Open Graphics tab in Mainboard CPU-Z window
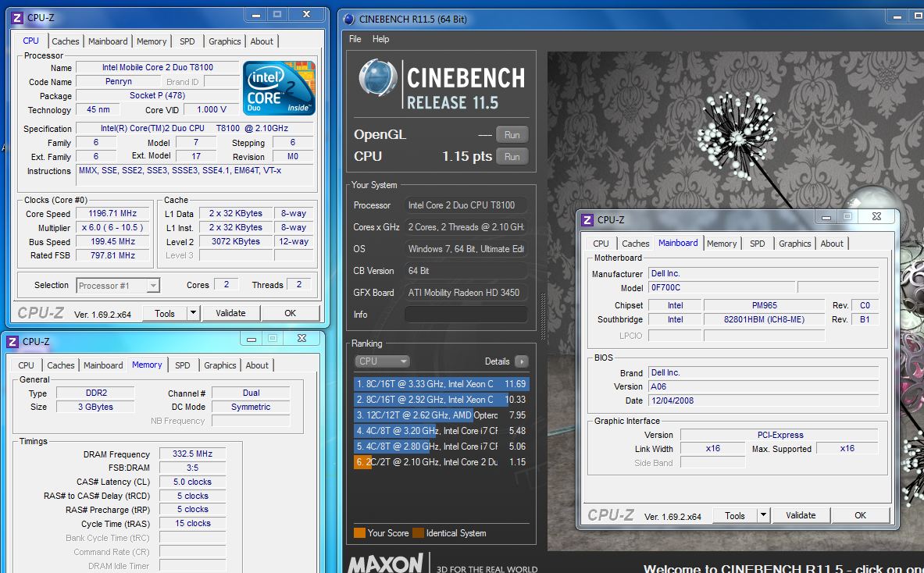Image resolution: width=924 pixels, height=573 pixels. click(x=794, y=244)
